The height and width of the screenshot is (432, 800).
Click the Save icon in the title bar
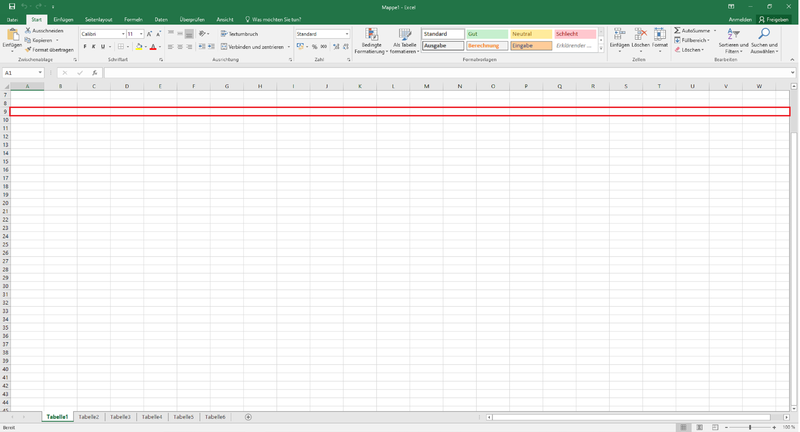12,7
